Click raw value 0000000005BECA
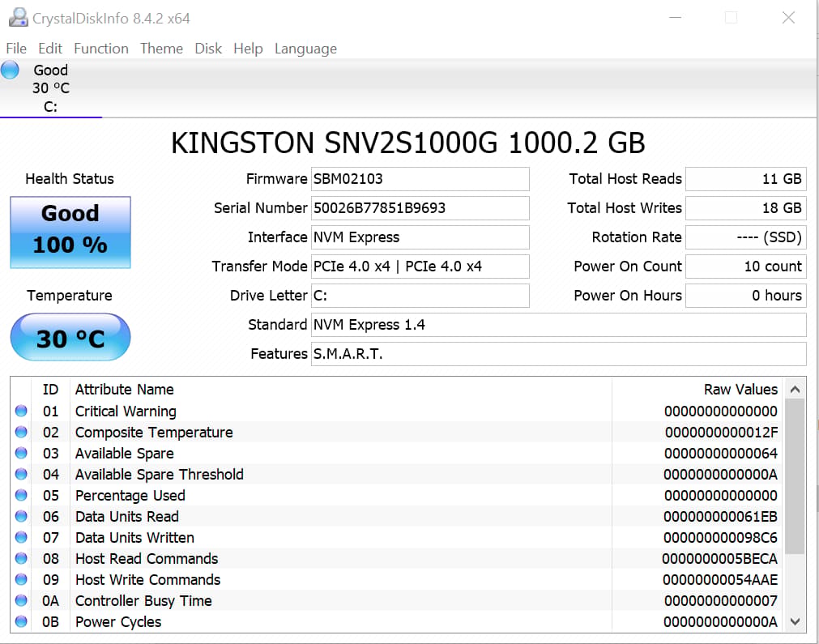819x644 pixels. coord(719,559)
